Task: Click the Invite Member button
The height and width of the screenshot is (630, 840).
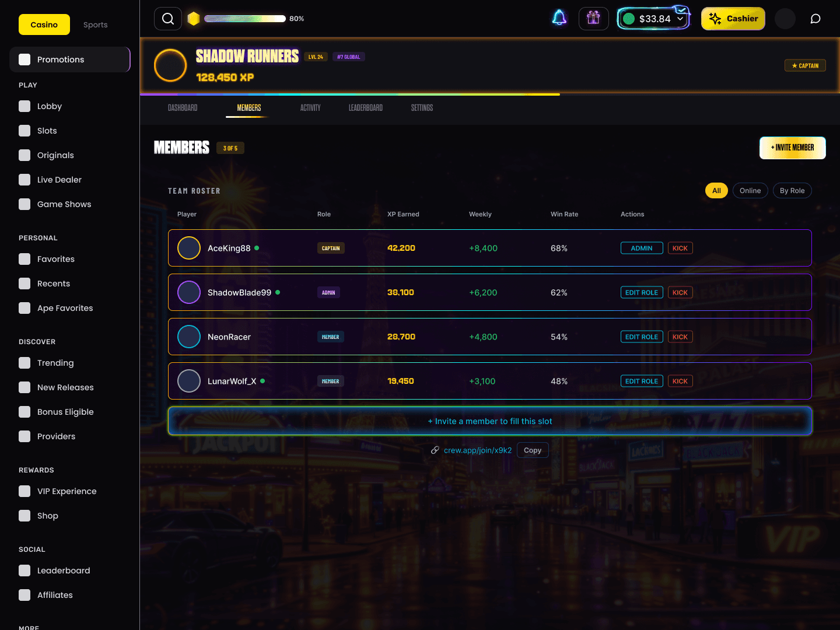Action: coord(793,148)
